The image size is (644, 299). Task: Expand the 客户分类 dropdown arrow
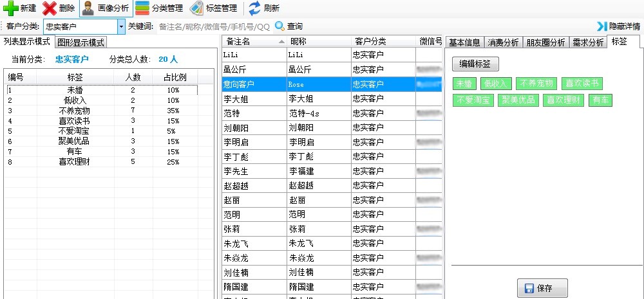click(121, 26)
